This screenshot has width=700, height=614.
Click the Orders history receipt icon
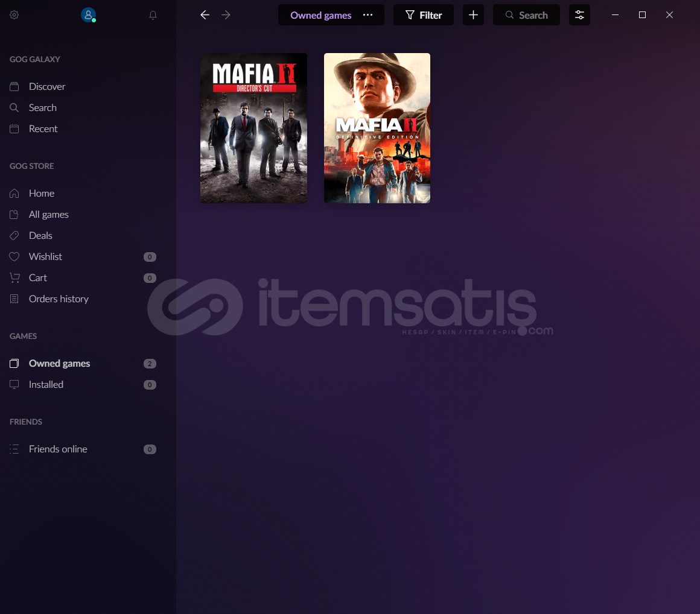tap(14, 299)
